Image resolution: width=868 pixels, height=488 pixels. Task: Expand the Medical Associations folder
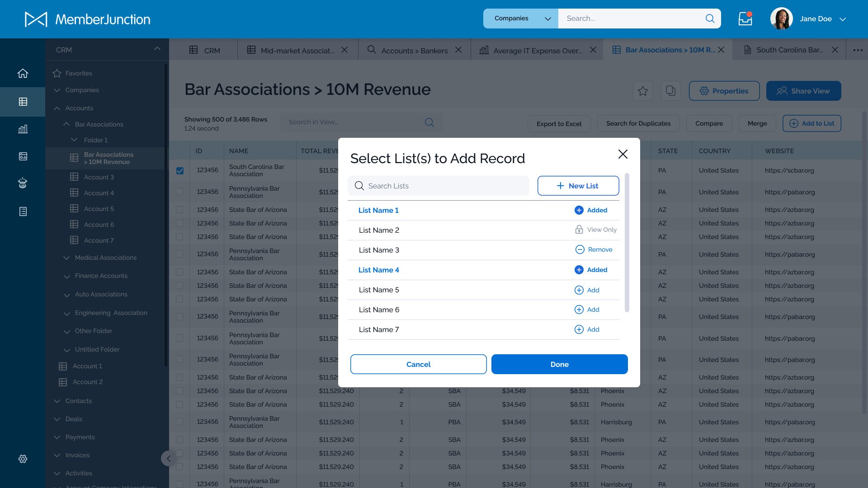coord(66,258)
